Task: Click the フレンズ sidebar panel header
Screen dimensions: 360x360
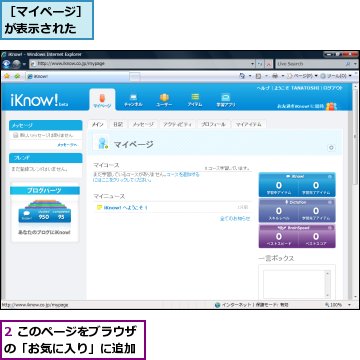Action: pyautogui.click(x=46, y=158)
